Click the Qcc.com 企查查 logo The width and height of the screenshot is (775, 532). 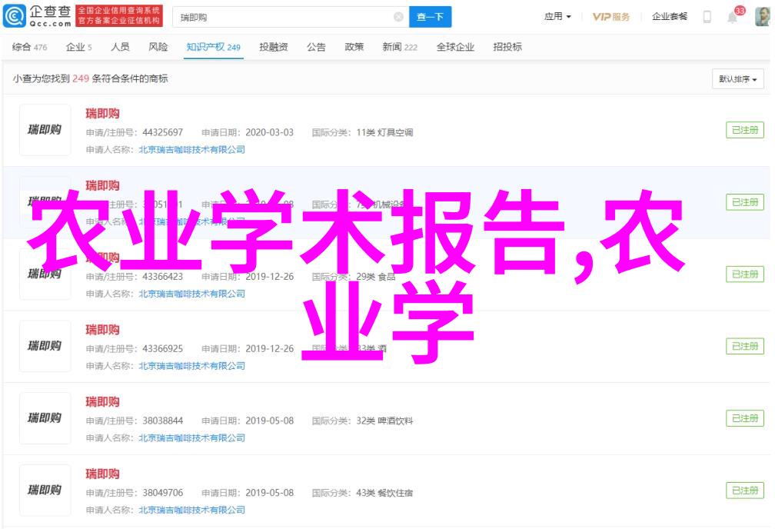(38, 16)
